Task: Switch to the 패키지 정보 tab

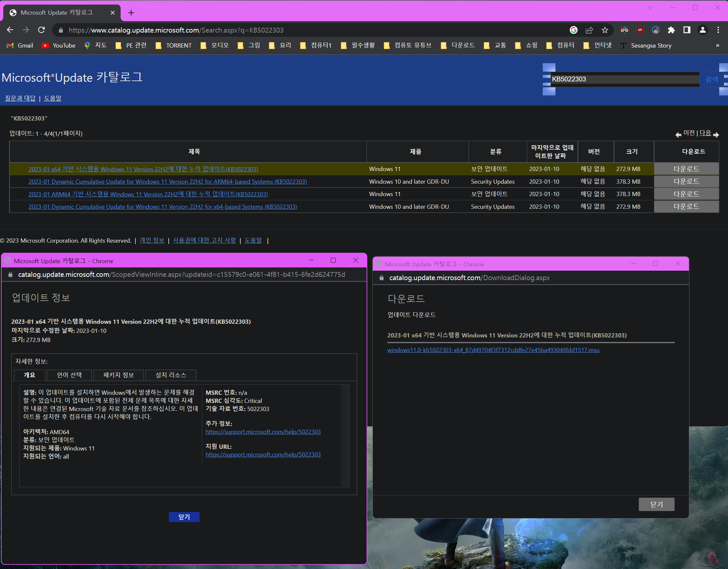Action: pyautogui.click(x=119, y=375)
